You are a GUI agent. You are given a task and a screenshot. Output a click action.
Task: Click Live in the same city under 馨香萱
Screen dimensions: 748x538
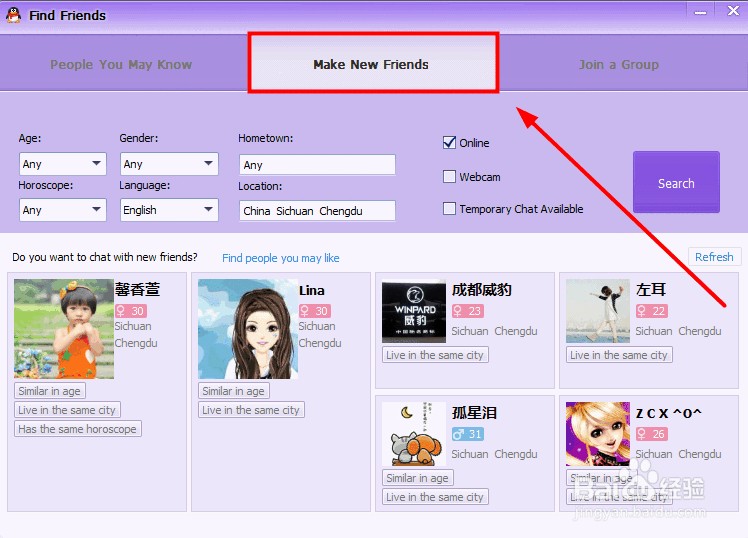(67, 410)
